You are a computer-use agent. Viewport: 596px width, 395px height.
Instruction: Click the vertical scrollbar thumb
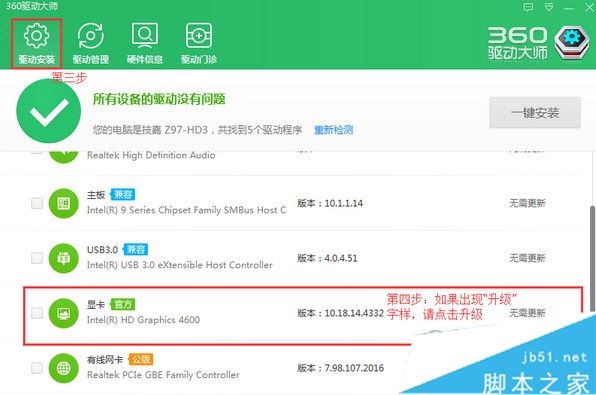click(x=592, y=259)
